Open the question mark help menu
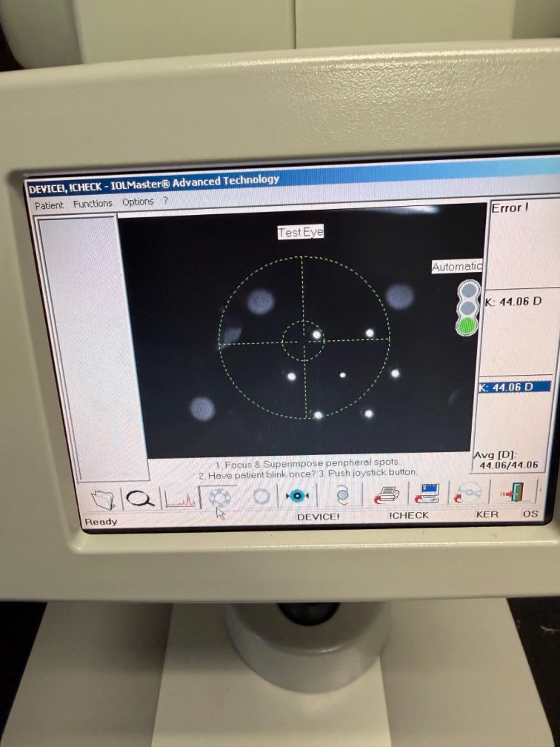Image resolution: width=560 pixels, height=747 pixels. 165,201
